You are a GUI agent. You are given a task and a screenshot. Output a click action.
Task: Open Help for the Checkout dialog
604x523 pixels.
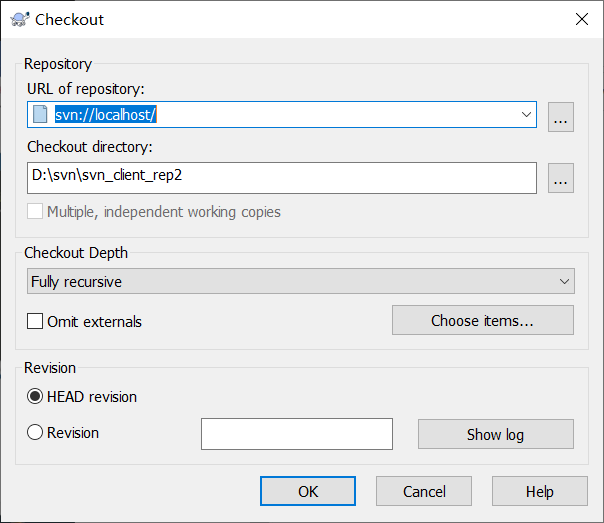[x=540, y=491]
